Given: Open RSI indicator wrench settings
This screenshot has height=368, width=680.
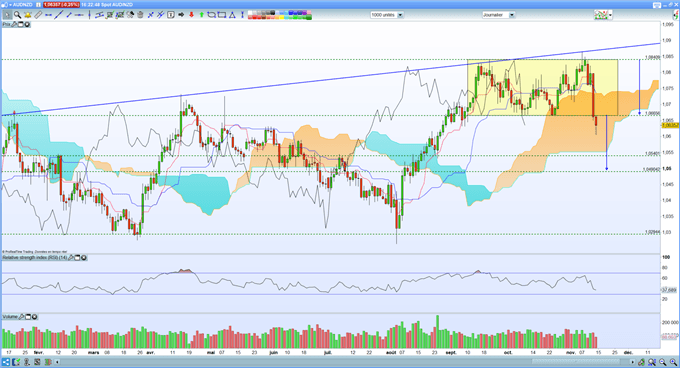Looking at the screenshot, I should tap(71, 257).
